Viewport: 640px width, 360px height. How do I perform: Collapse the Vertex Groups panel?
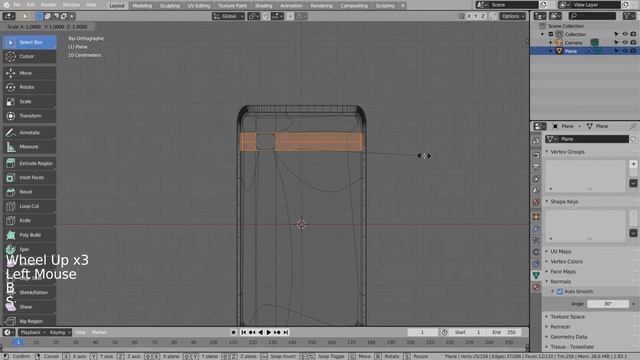tap(567, 152)
